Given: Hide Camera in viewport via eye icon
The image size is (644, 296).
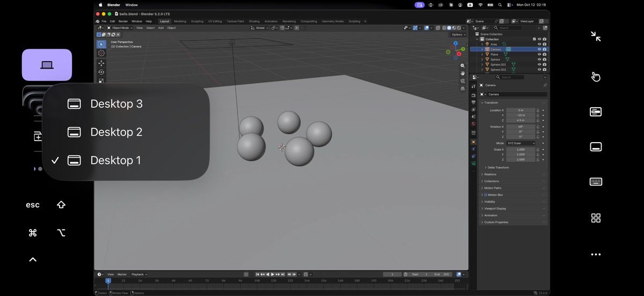Looking at the screenshot, I should tap(539, 49).
